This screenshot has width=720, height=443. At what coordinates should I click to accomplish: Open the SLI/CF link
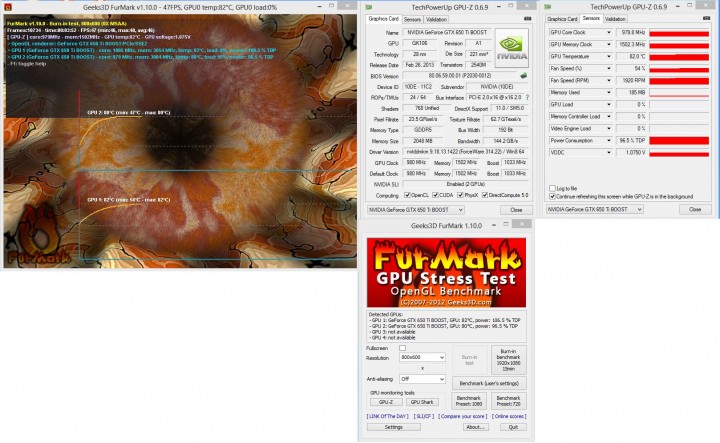pyautogui.click(x=423, y=416)
